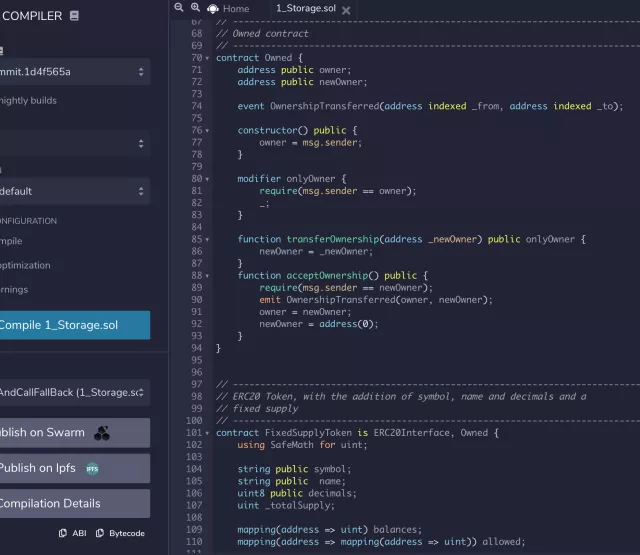Open the compiler documentation book icon

(x=75, y=16)
